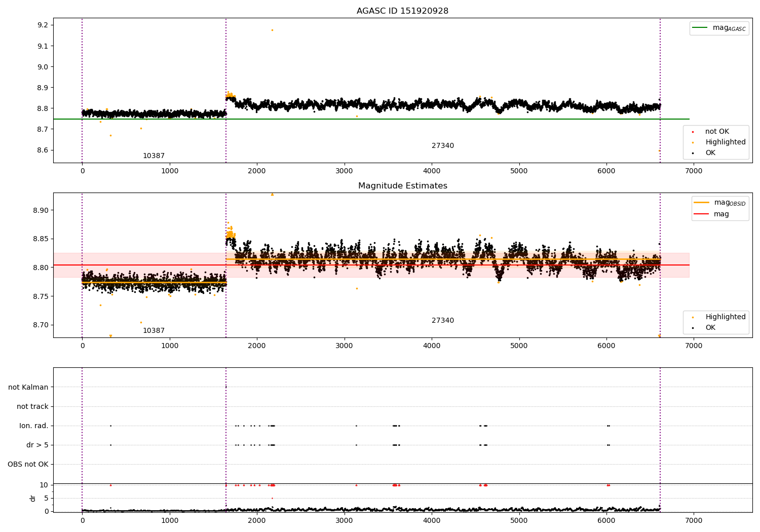The width and height of the screenshot is (760, 532).
Task: Click the "Ion. rad." row label
Action: (x=34, y=426)
